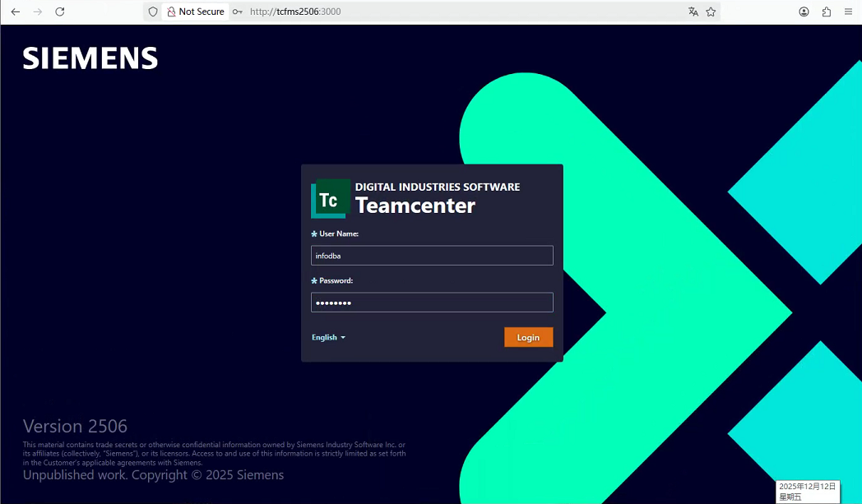Bookmark this page with the star icon

tap(711, 12)
